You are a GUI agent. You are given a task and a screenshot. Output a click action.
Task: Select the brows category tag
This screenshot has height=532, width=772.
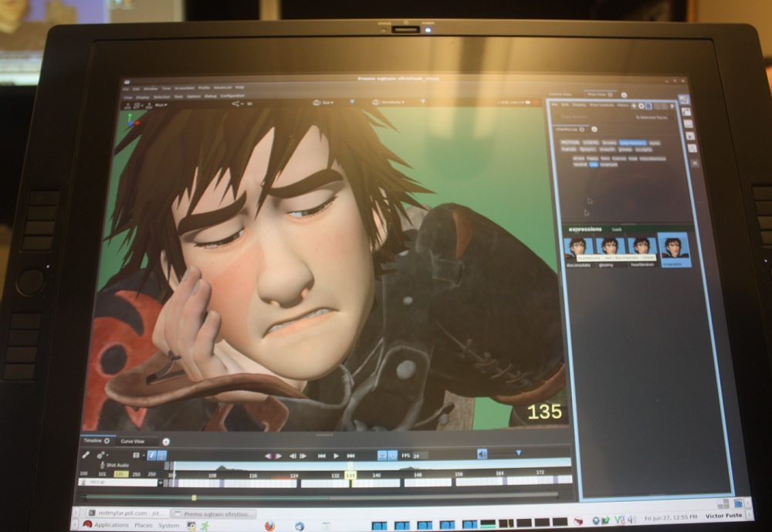[609, 142]
